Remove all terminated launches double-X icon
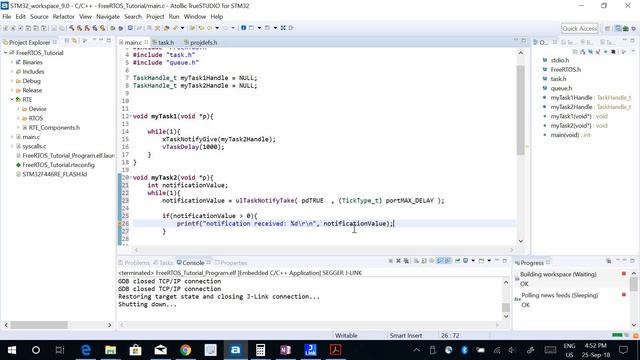 point(406,261)
